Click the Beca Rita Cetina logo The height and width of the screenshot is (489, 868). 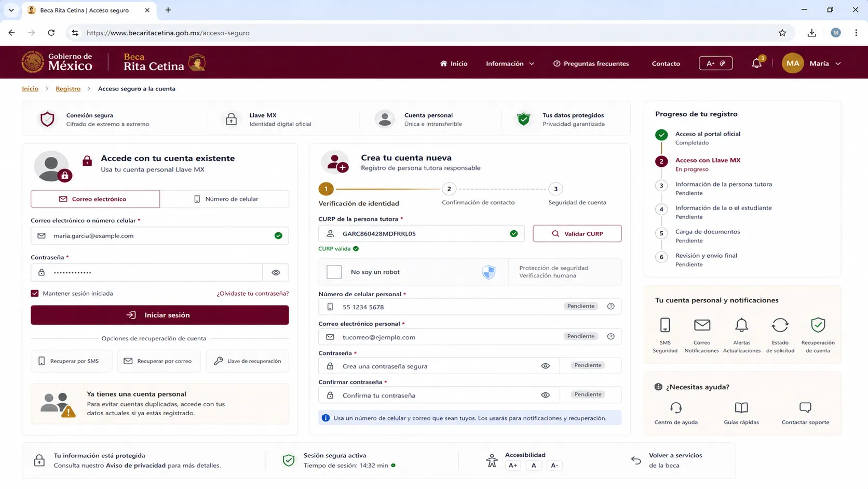tap(164, 62)
